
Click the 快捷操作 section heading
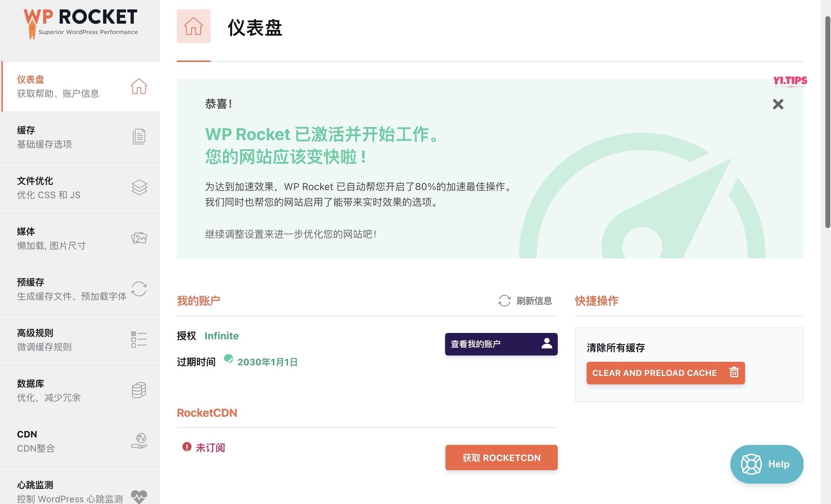click(597, 301)
